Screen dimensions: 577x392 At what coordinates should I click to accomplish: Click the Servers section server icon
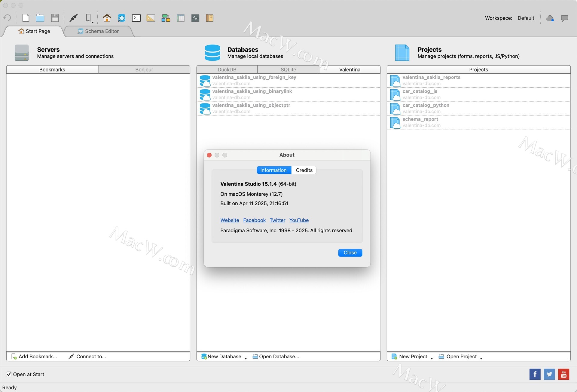click(x=22, y=53)
